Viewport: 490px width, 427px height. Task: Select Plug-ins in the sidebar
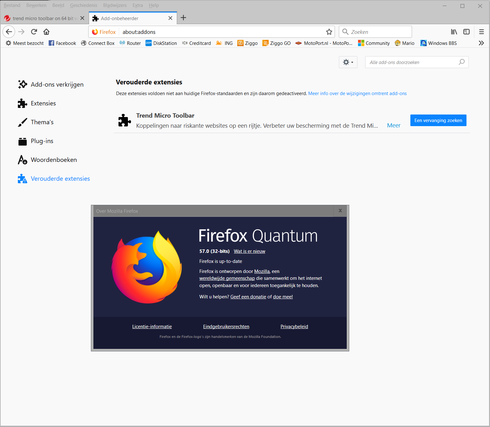pos(36,141)
